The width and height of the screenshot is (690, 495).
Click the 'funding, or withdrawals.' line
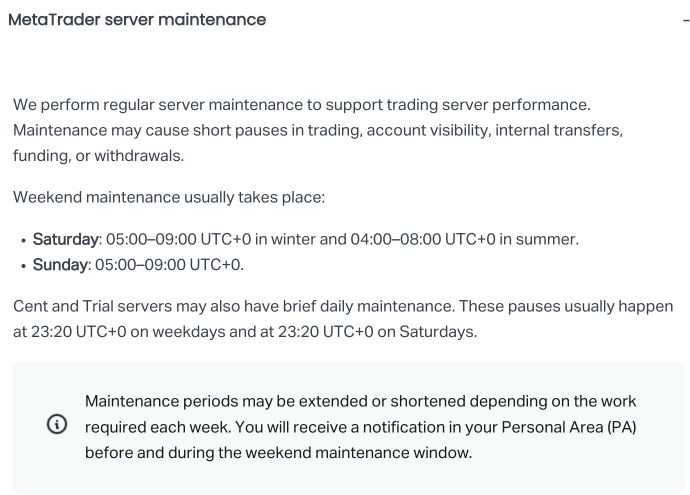coord(99,156)
